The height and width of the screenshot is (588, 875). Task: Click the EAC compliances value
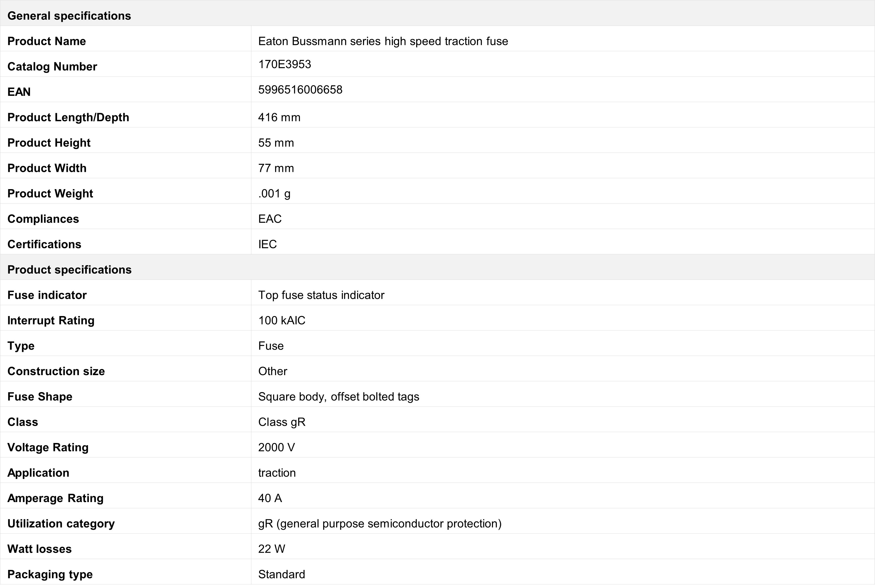point(270,219)
